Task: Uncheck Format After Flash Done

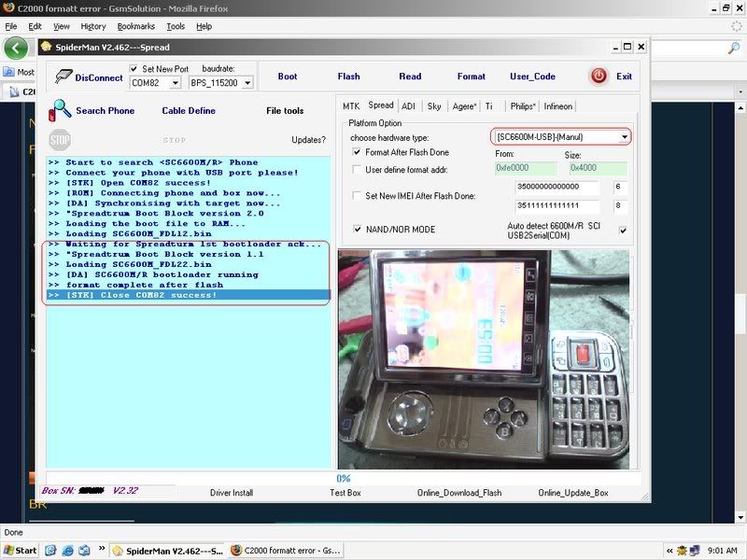Action: (357, 152)
